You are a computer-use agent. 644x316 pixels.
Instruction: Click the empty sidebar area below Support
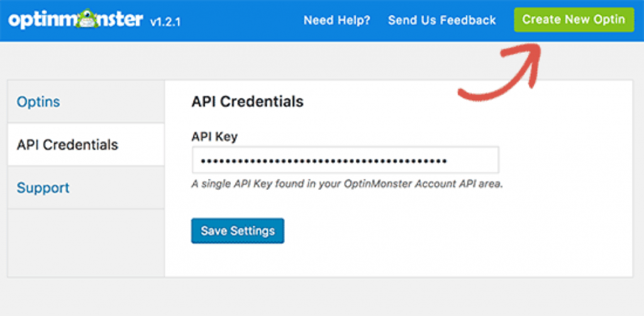(86, 243)
